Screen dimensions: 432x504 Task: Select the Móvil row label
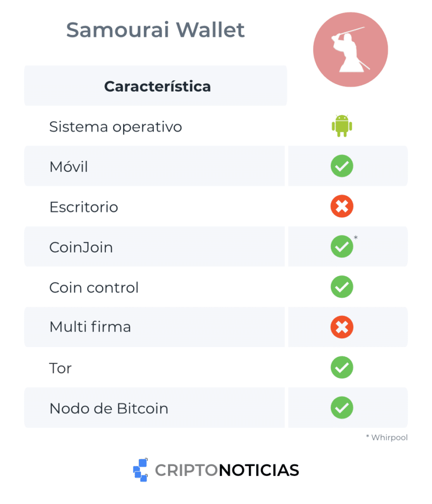click(68, 167)
